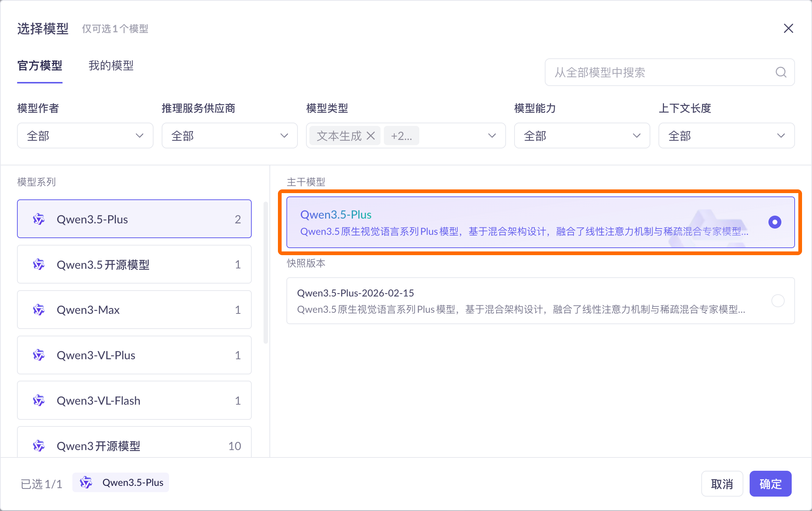Screen dimensions: 812x511
Task: Open the 推理服务供应商 dropdown
Action: [230, 136]
